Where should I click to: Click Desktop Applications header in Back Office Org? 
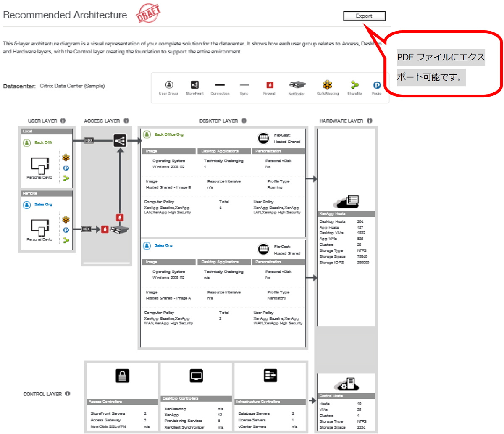click(x=224, y=151)
